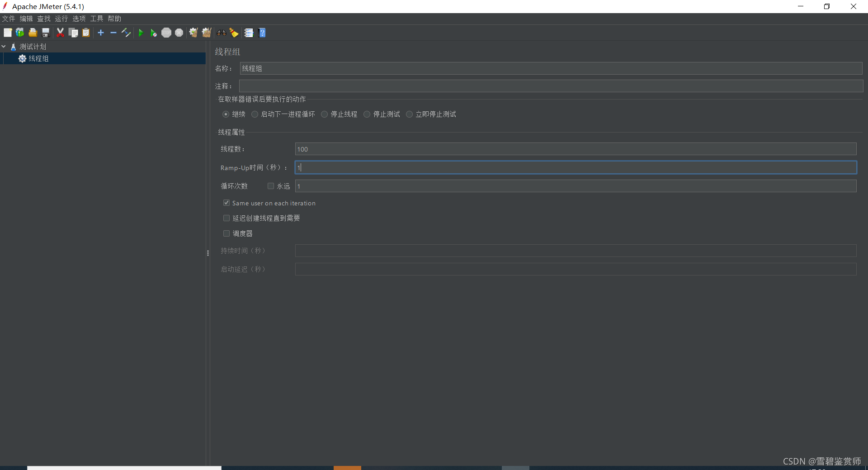The image size is (868, 470).
Task: Open the 查找 menu
Action: [44, 19]
